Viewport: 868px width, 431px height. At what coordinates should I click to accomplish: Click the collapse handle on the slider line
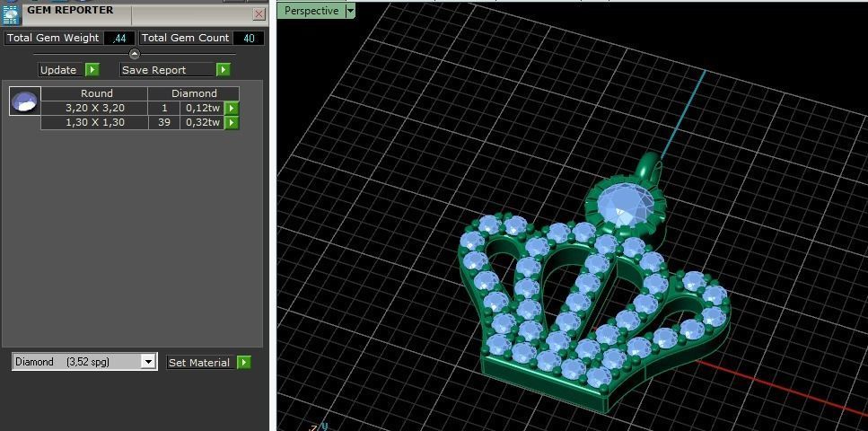135,54
